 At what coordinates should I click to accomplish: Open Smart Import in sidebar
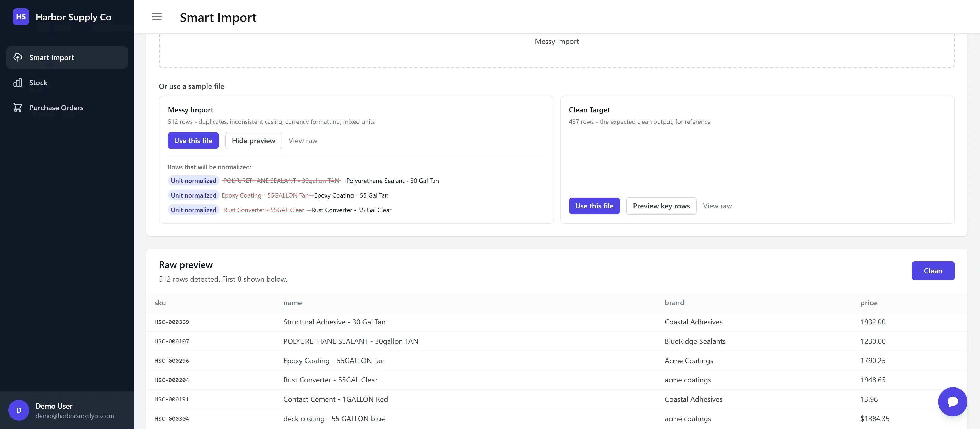click(67, 57)
